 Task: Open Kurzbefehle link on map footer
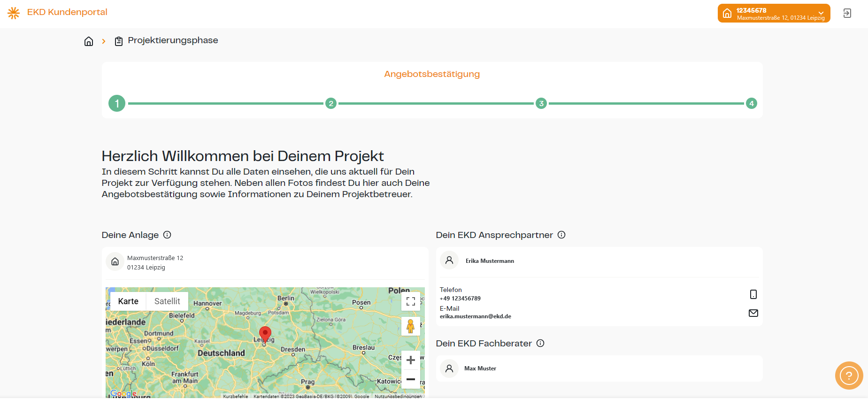(x=236, y=396)
